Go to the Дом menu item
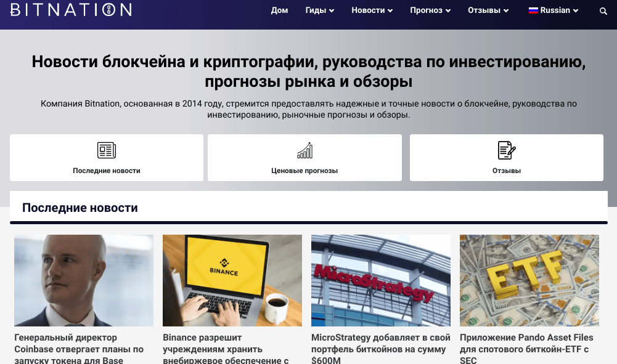617x364 pixels. [279, 10]
